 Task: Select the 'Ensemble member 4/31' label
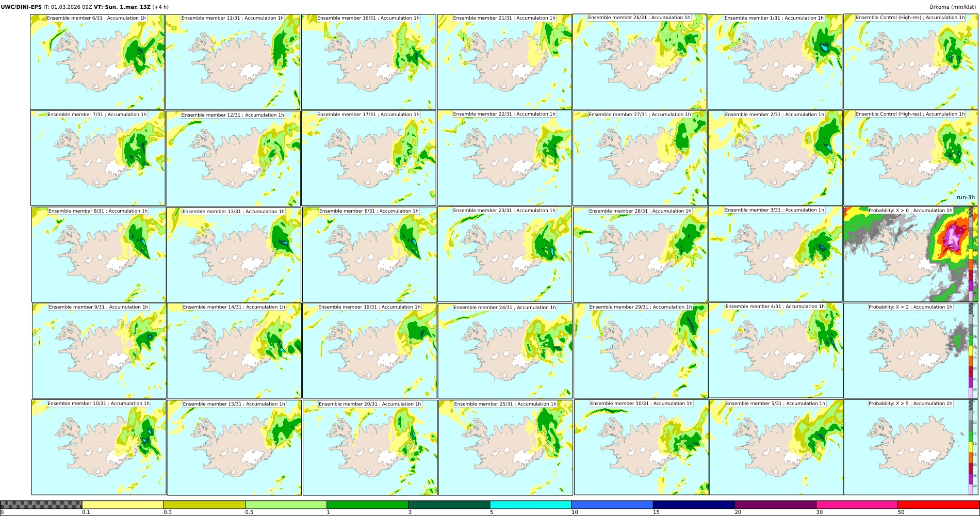tap(776, 307)
